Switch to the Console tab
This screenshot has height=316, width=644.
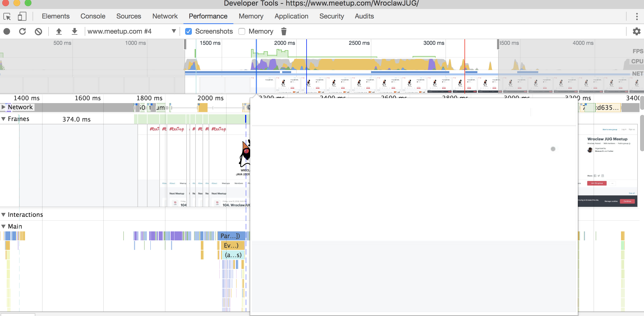coord(93,16)
